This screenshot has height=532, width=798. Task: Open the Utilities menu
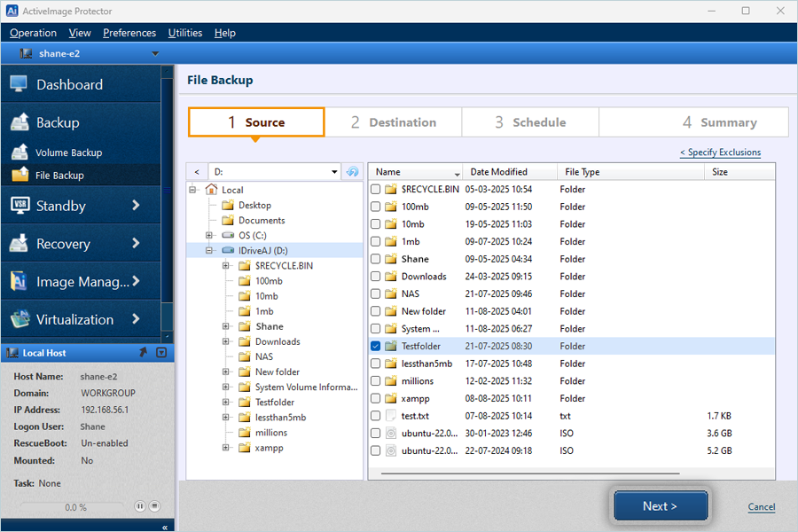pyautogui.click(x=185, y=33)
